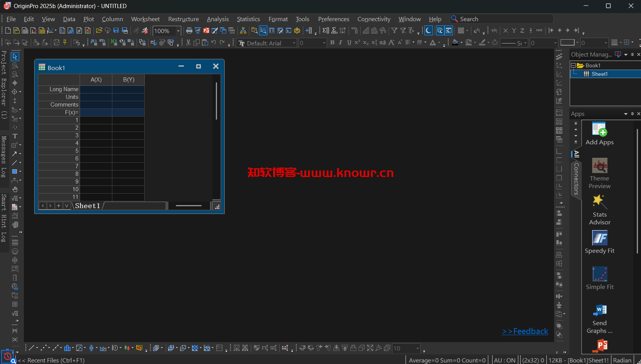This screenshot has height=364, width=641.
Task: Toggle Italic text formatting
Action: pos(341,42)
